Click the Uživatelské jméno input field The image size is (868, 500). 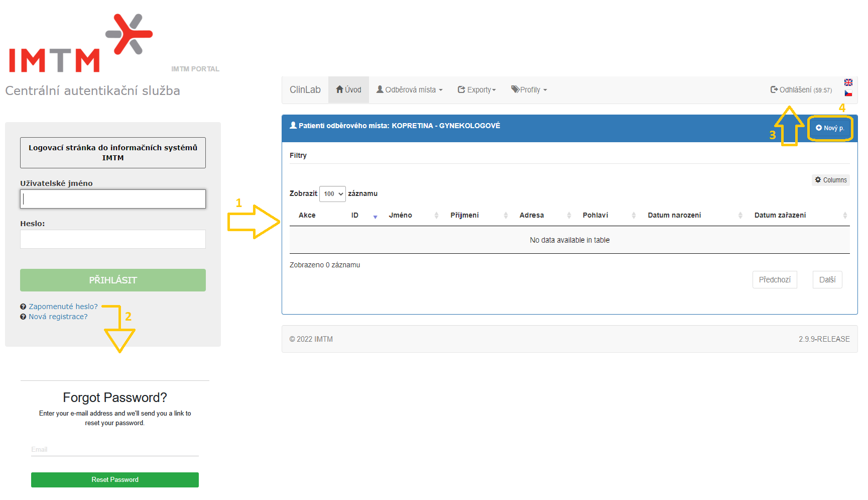[x=113, y=199]
